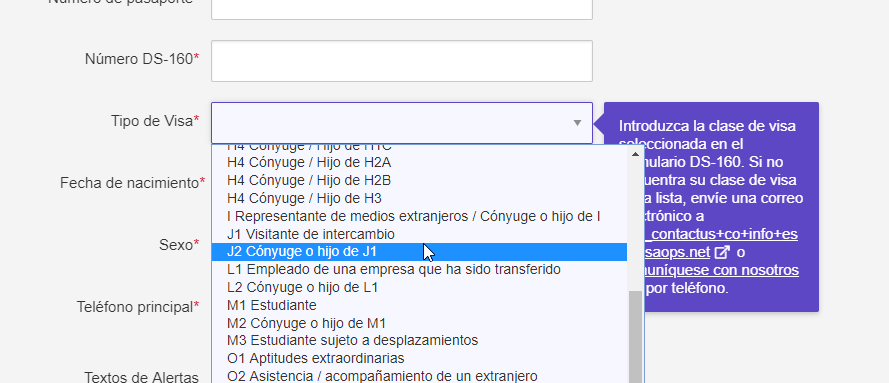Choose I Representante de medios extranjeros option
The image size is (889, 383).
[419, 216]
